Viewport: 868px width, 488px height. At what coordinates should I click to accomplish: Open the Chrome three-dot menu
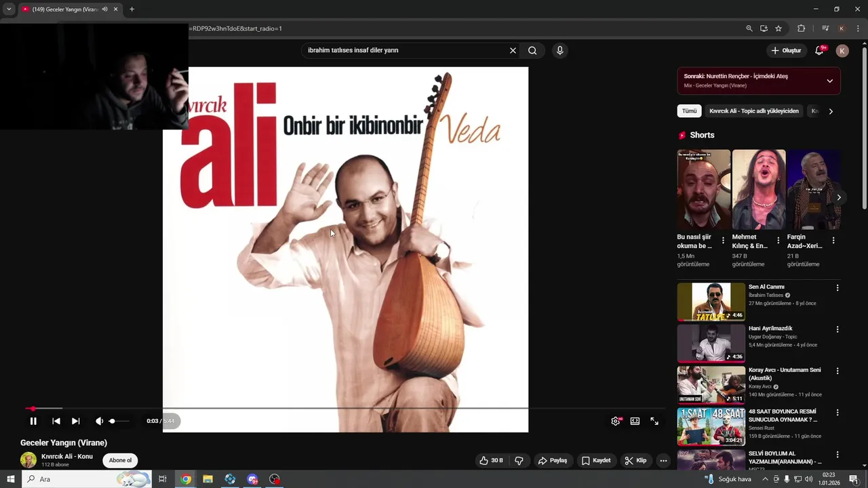[858, 28]
